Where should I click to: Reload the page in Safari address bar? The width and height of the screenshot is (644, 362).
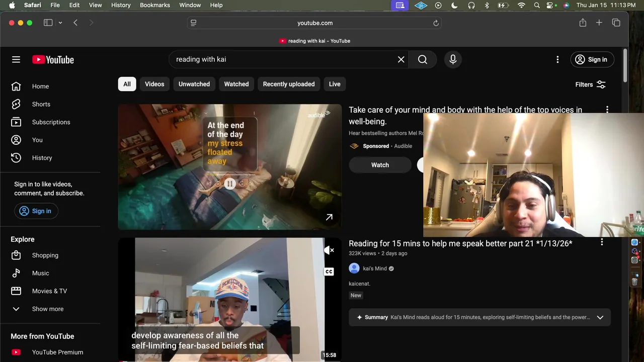pyautogui.click(x=436, y=23)
